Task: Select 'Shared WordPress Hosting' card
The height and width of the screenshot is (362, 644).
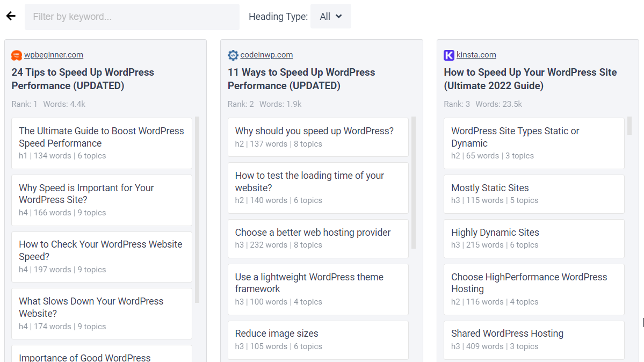Action: click(x=534, y=340)
